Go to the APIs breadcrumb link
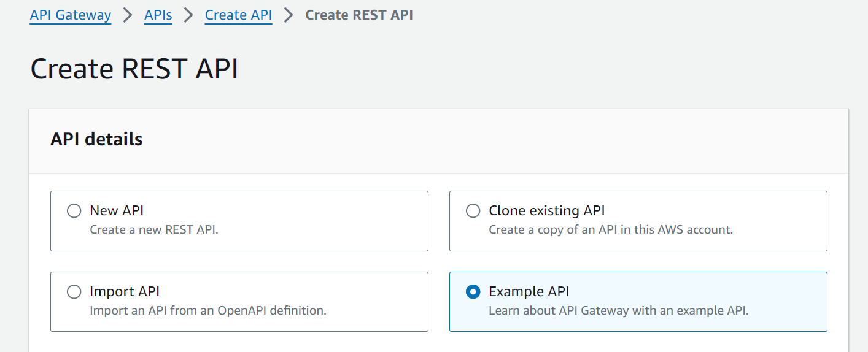This screenshot has width=868, height=352. click(x=158, y=15)
